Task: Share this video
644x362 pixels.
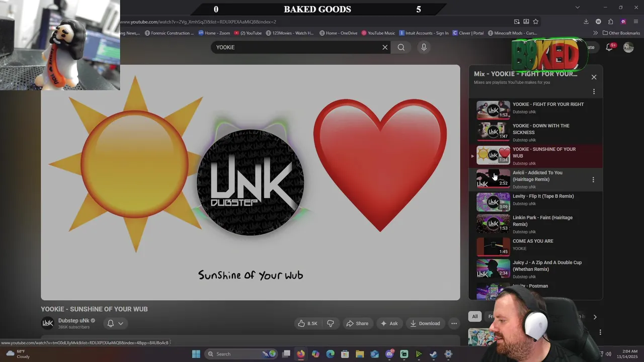Action: click(357, 323)
